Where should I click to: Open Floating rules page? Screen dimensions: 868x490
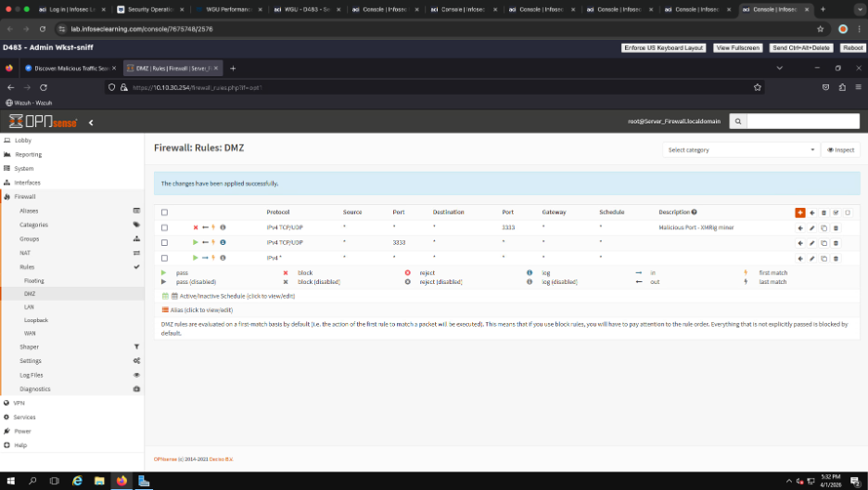click(x=33, y=281)
